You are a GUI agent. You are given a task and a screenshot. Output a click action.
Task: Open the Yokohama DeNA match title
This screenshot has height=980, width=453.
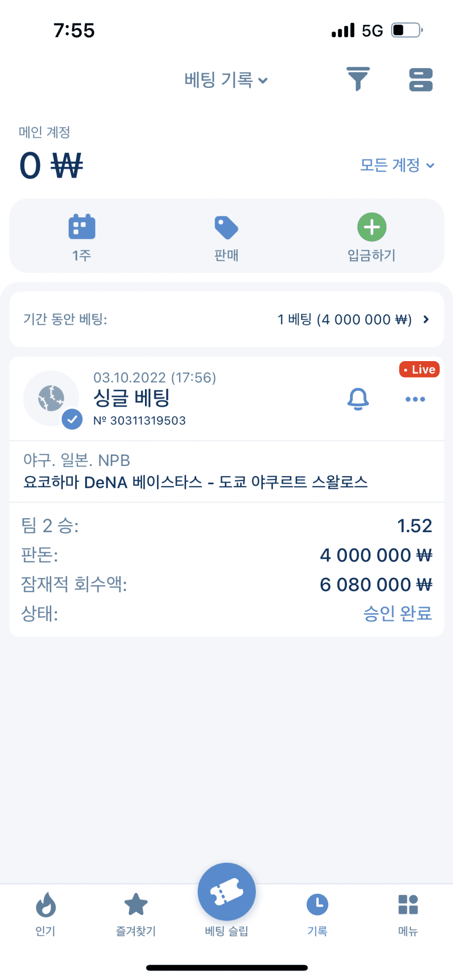tap(196, 482)
